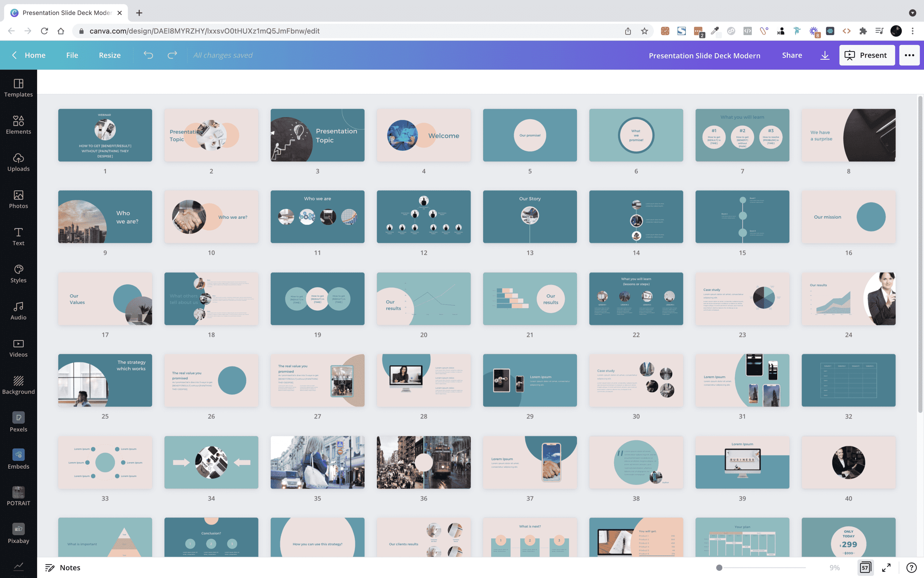
Task: Toggle grid view with page count icon
Action: point(865,567)
